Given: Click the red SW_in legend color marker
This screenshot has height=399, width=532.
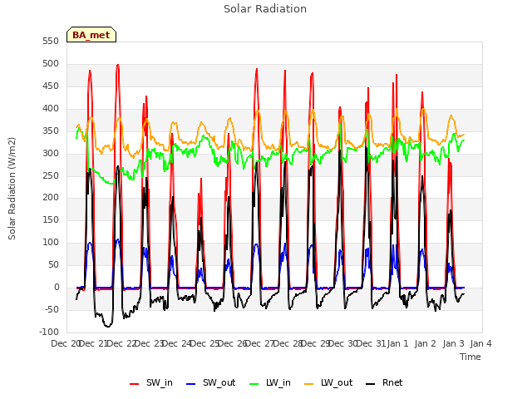Looking at the screenshot, I should (135, 384).
